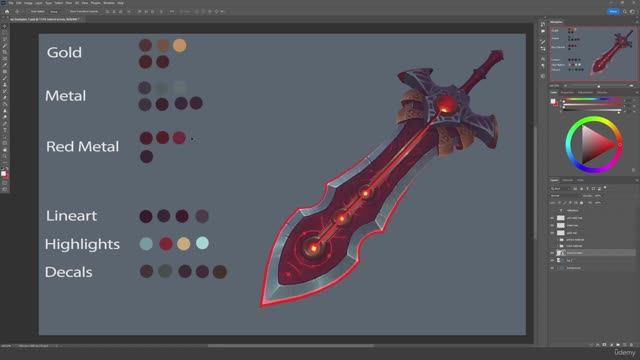Select the Gradient tool
The width and height of the screenshot is (640, 360).
[x=4, y=104]
